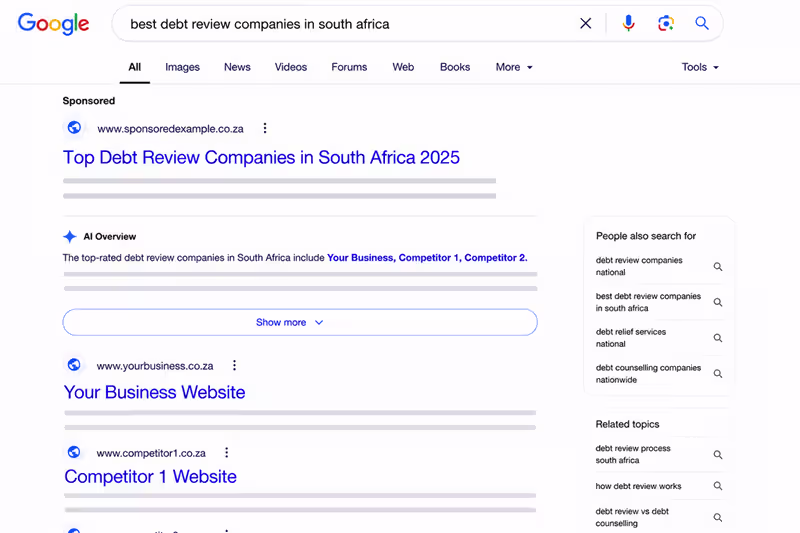Click the 'People also search for' heading

(x=646, y=236)
